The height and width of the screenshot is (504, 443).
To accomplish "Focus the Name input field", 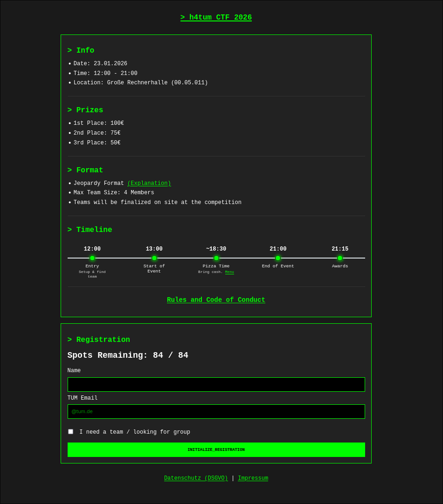I will (x=216, y=384).
